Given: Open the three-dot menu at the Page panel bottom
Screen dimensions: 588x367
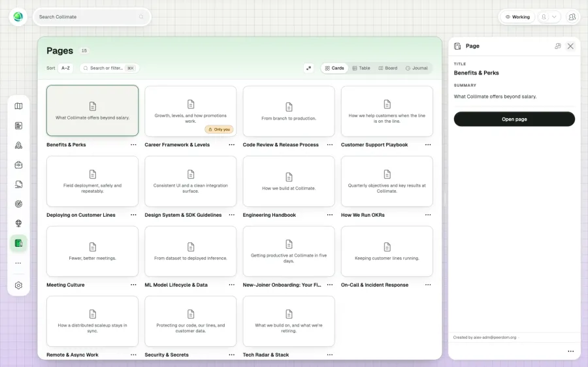Looking at the screenshot, I should coord(571,351).
